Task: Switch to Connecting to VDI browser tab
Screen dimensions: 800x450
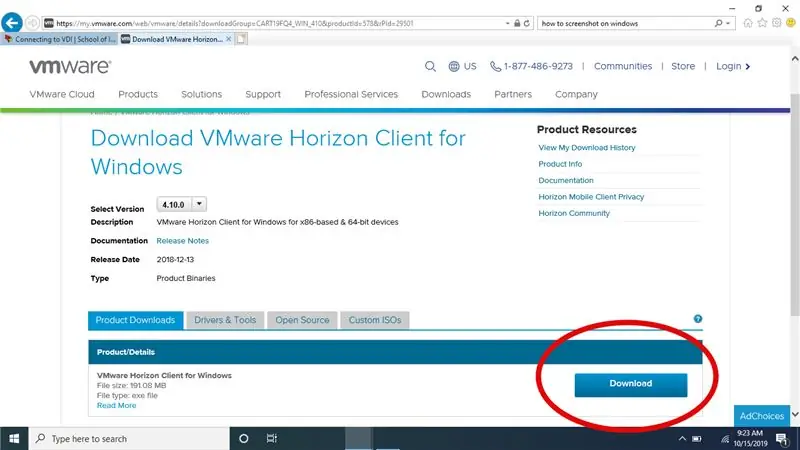Action: coord(60,39)
